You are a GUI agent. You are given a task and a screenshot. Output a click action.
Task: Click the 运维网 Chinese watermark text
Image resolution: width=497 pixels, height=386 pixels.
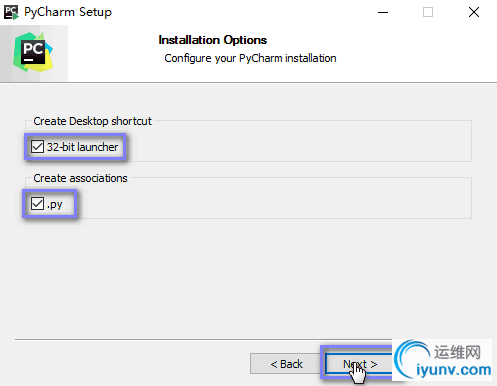coord(457,352)
